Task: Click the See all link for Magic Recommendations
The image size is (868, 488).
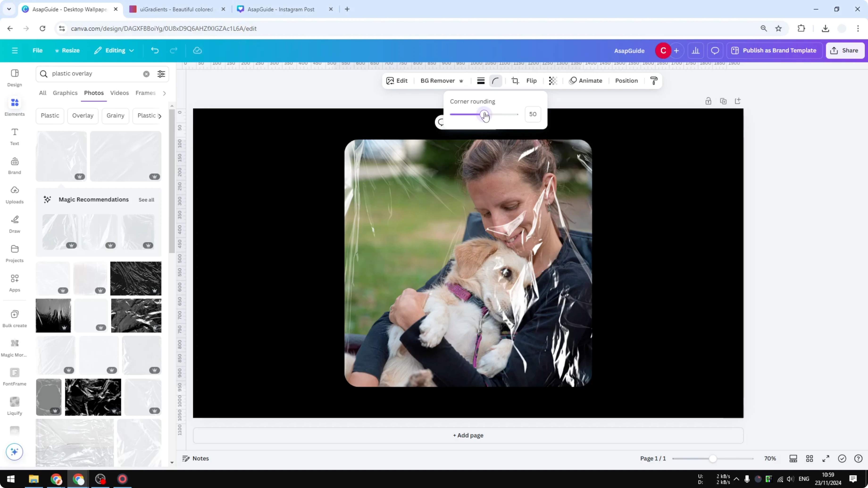Action: (x=146, y=199)
